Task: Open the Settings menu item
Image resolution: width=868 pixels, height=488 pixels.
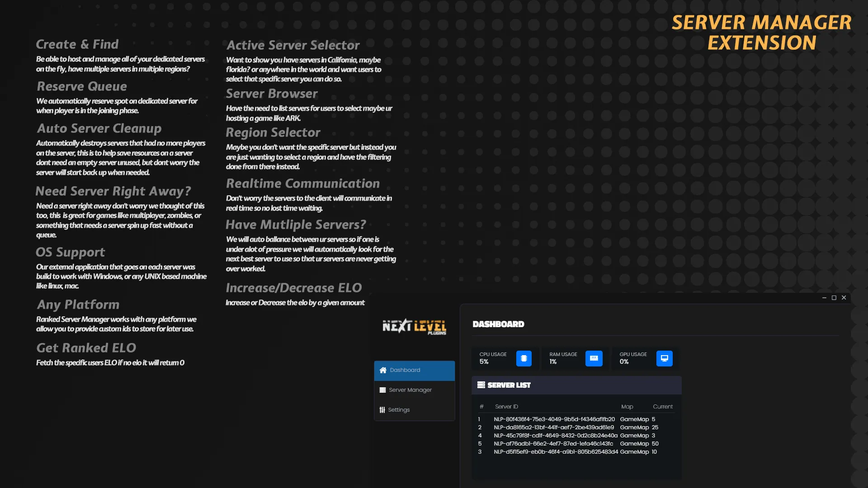Action: [x=399, y=410]
